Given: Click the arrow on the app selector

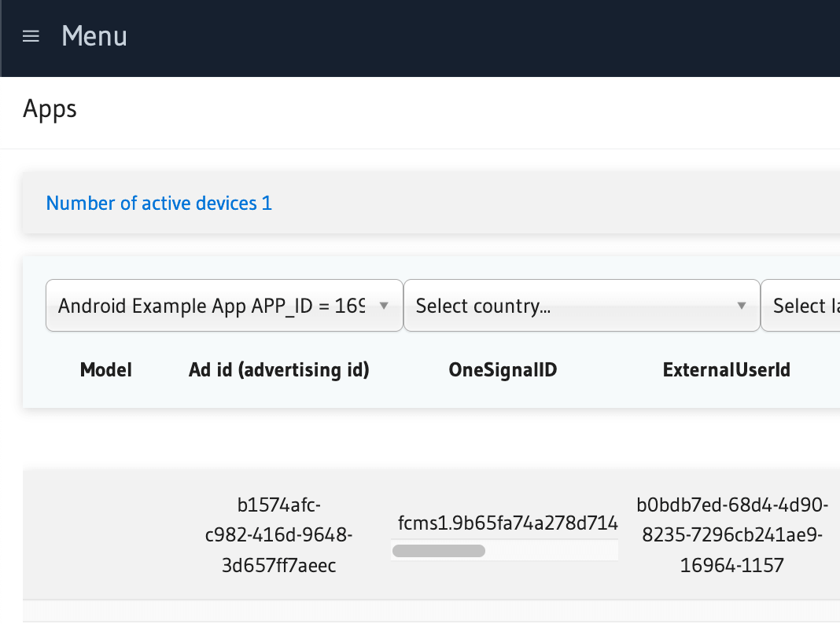Looking at the screenshot, I should coord(384,306).
